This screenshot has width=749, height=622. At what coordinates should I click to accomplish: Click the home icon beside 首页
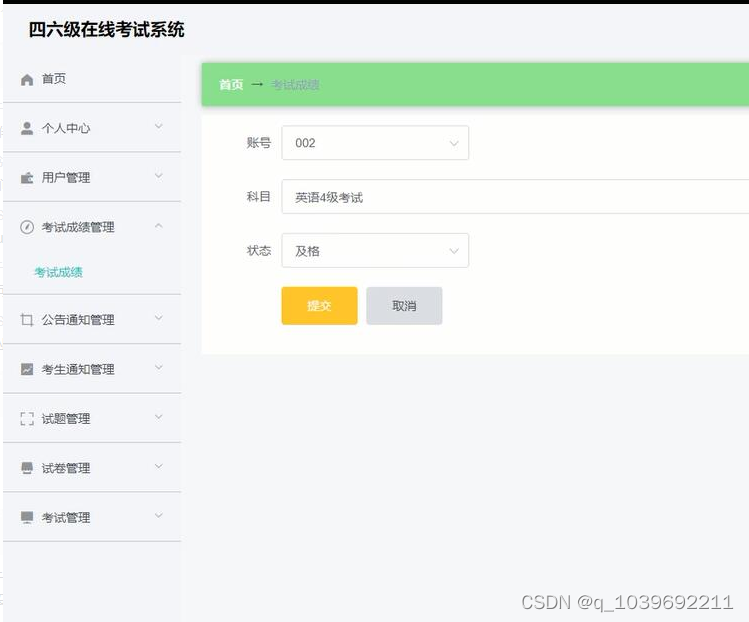tap(27, 79)
